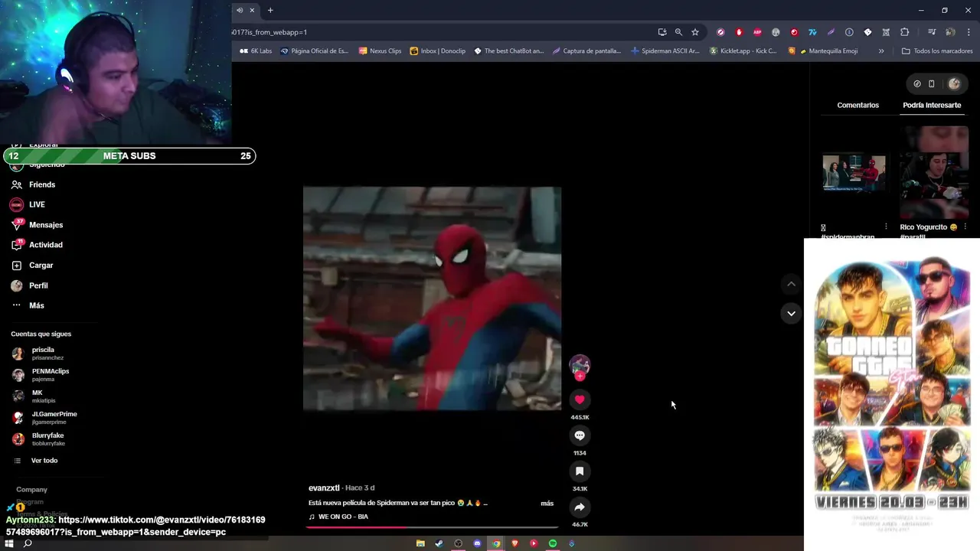980x551 pixels.
Task: Open Rico Yogurcito suggested video thumbnail
Action: coord(934,172)
